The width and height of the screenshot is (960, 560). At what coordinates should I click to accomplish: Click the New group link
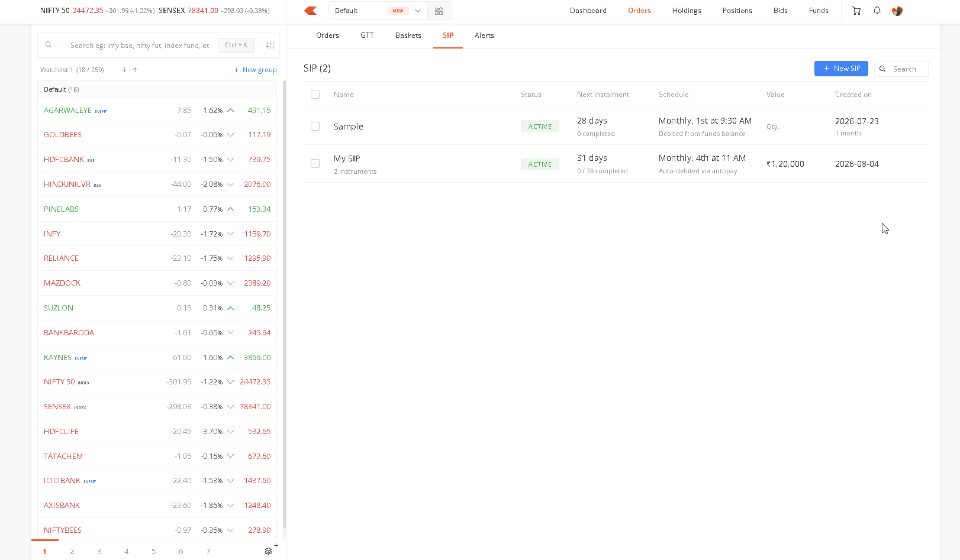[x=255, y=70]
